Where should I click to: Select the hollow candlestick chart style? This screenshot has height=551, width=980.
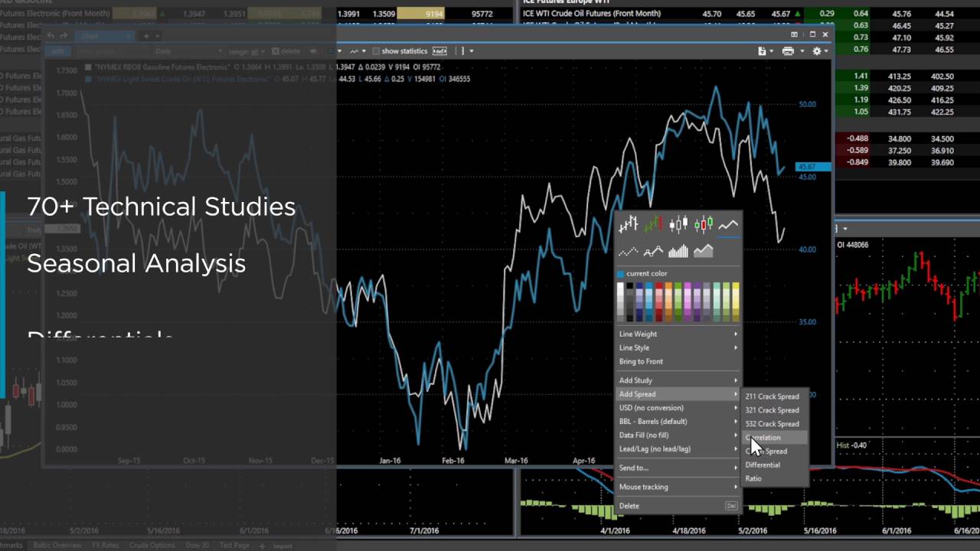tap(678, 224)
